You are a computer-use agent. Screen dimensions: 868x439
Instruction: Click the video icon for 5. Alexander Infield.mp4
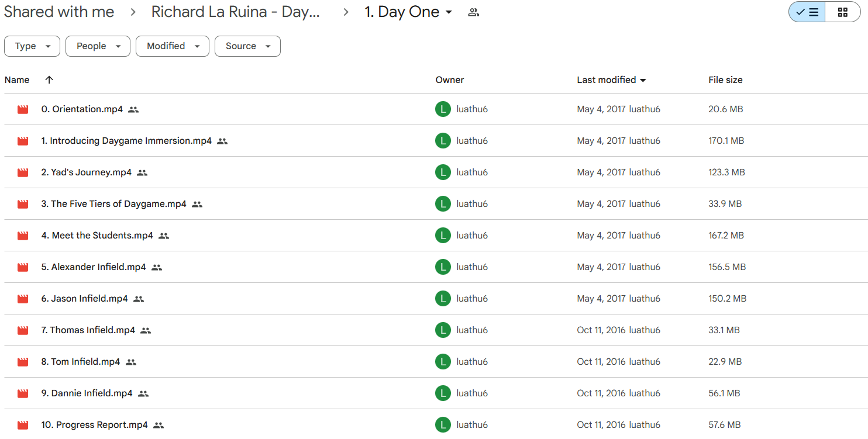[x=23, y=267]
